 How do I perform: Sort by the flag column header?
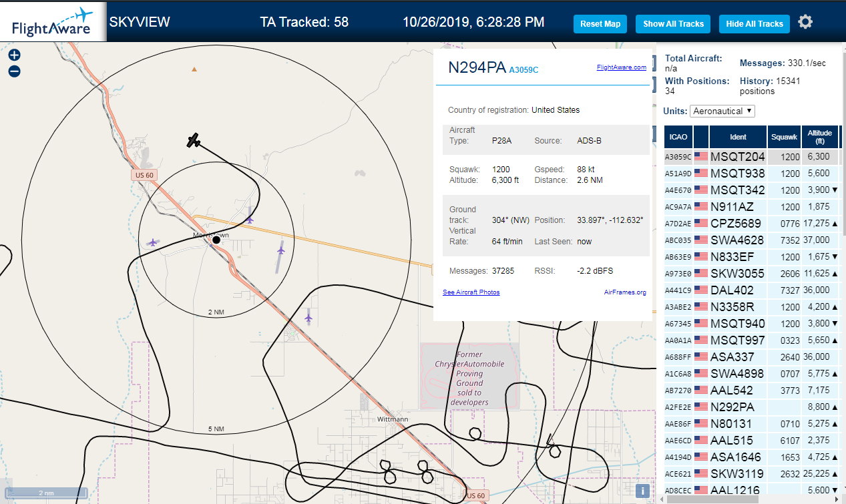tap(701, 137)
